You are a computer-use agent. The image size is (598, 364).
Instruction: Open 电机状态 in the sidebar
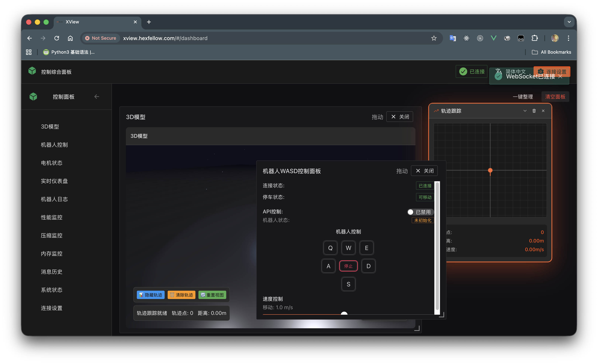click(x=51, y=163)
